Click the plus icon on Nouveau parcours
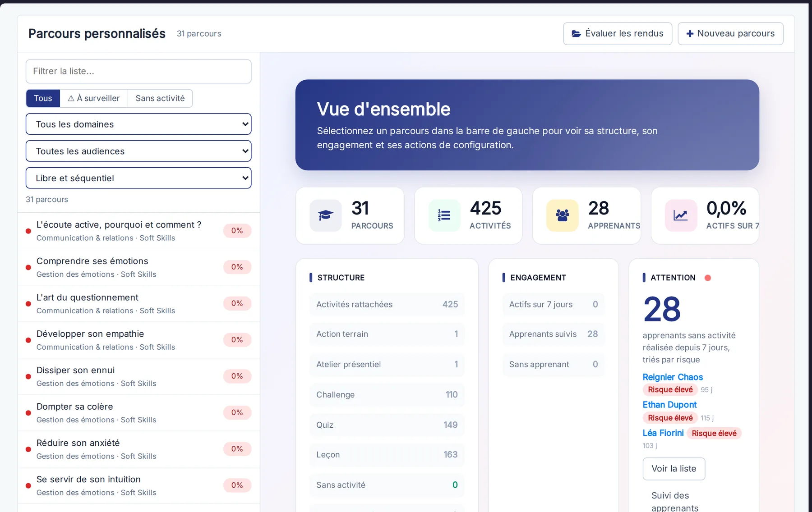The image size is (812, 512). (690, 34)
